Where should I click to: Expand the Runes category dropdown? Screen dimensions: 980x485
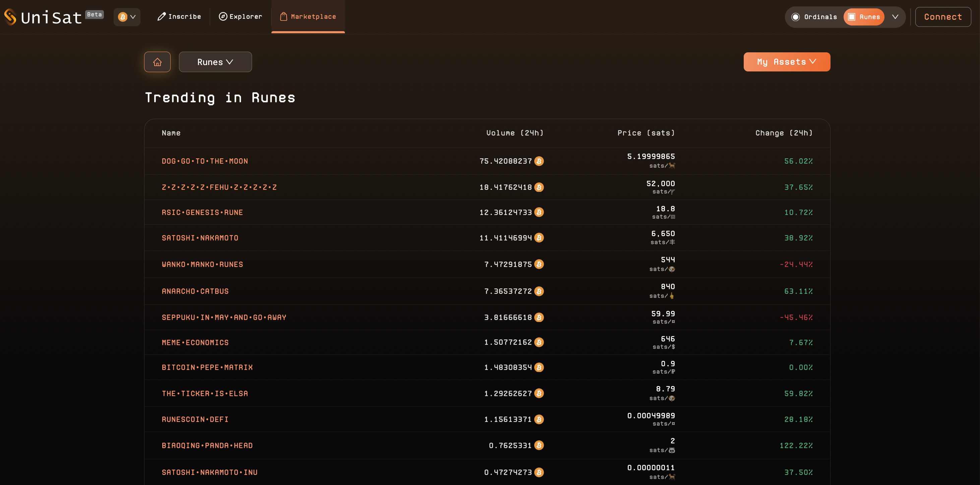point(215,62)
